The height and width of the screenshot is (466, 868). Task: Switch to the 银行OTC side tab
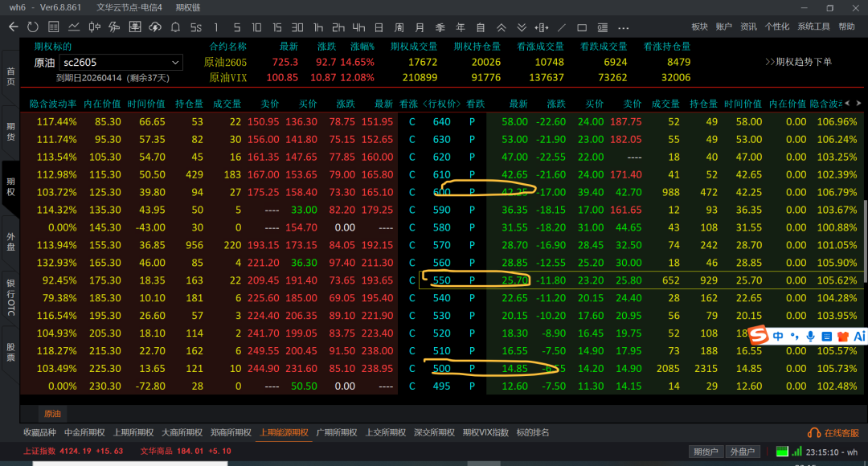tap(10, 297)
